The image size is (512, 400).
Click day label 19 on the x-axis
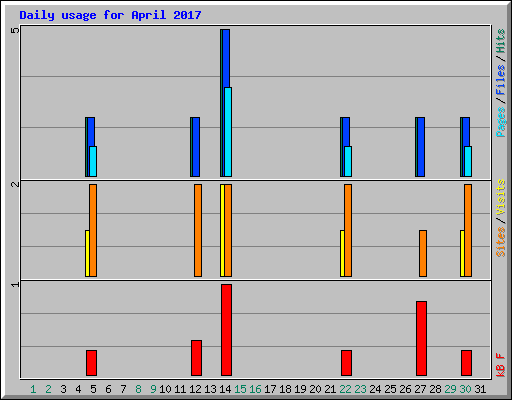tap(300, 389)
